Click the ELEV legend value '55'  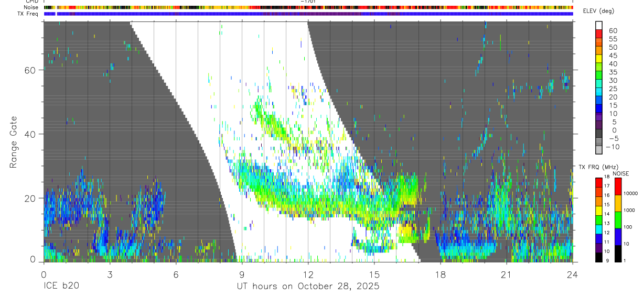pos(613,39)
